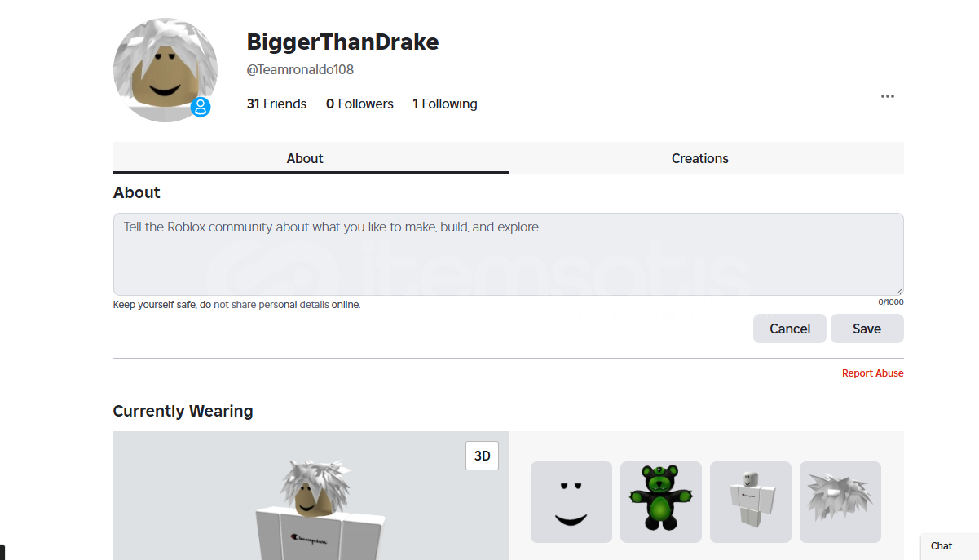Open the green teddy bear accessory

tap(661, 502)
